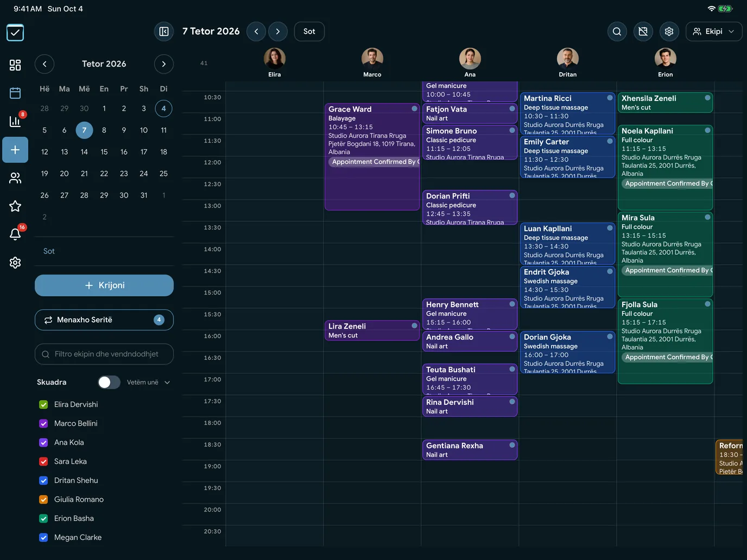This screenshot has height=560, width=747.
Task: Click the team filter search field
Action: tap(104, 354)
